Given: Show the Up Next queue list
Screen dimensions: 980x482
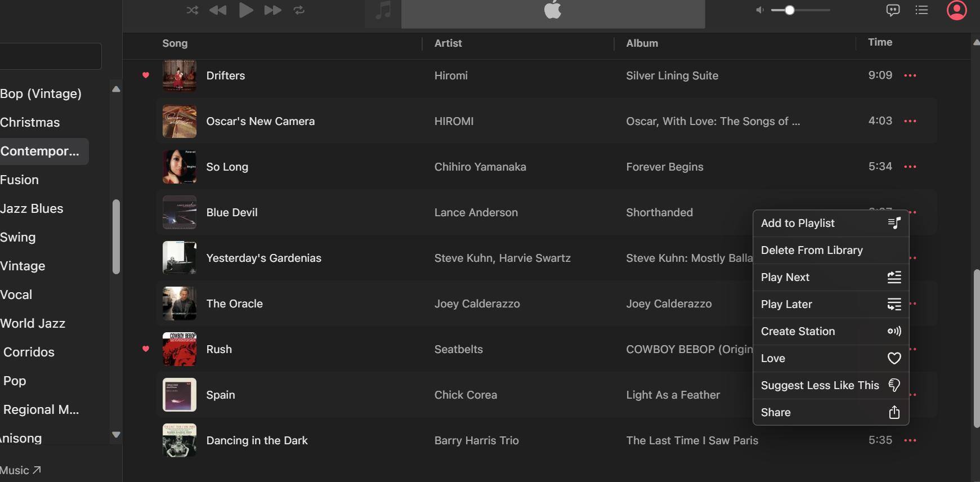Looking at the screenshot, I should [921, 10].
